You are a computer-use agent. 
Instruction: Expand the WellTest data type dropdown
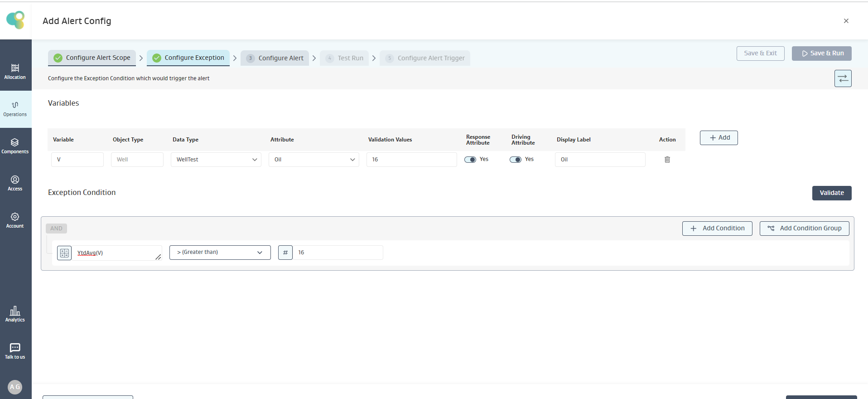(x=216, y=160)
